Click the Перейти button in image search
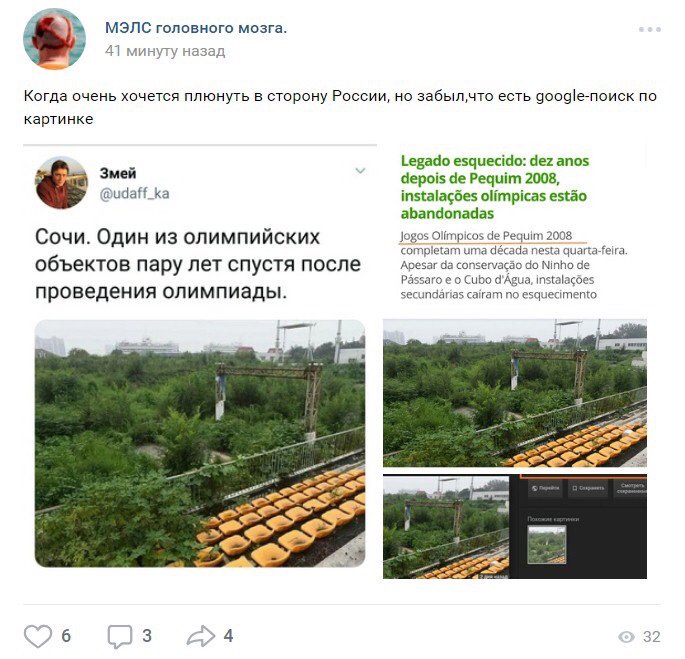Viewport: 685px width, 659px height. (x=545, y=488)
